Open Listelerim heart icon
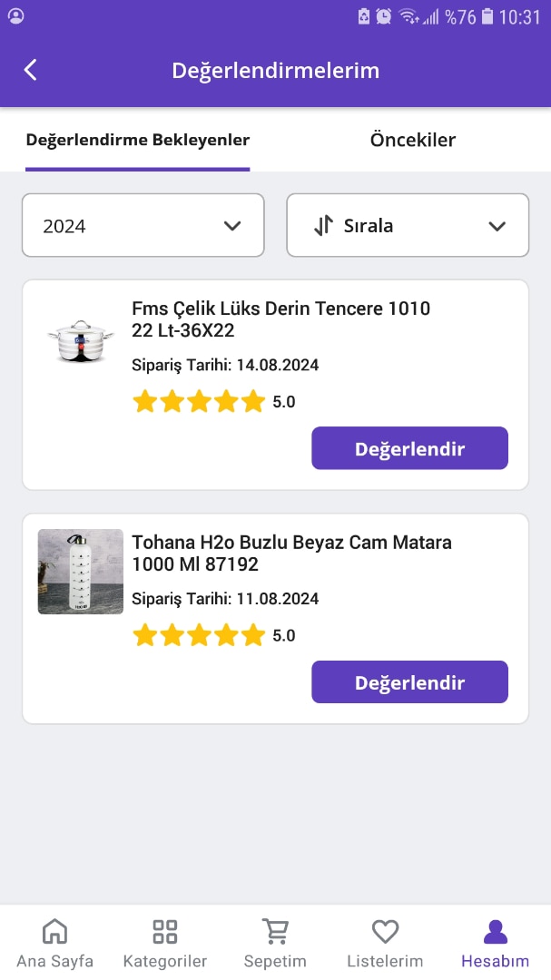Image resolution: width=551 pixels, height=980 pixels. pyautogui.click(x=385, y=932)
